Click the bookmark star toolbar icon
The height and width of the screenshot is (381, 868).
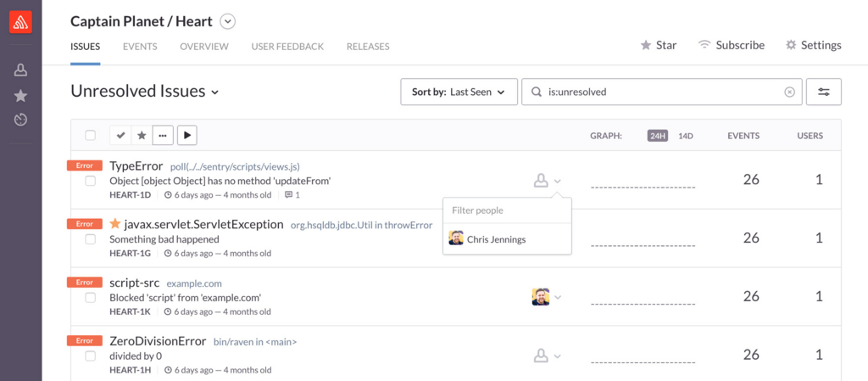coord(142,135)
